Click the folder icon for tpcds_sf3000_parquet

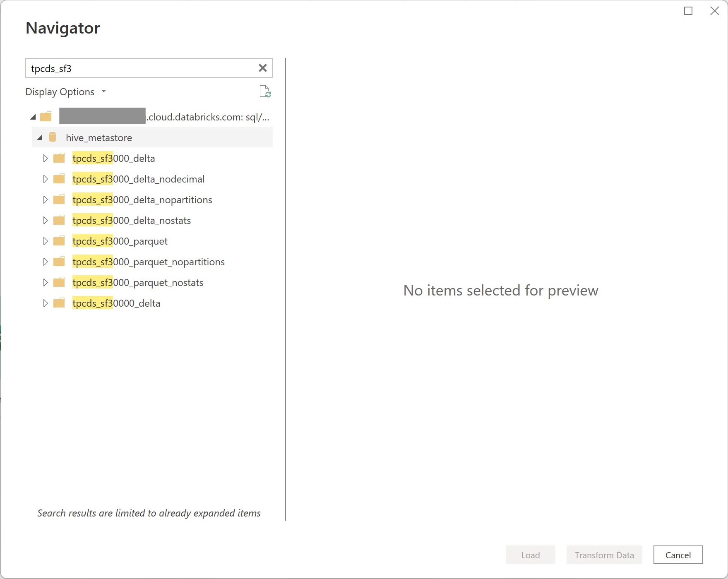point(59,240)
